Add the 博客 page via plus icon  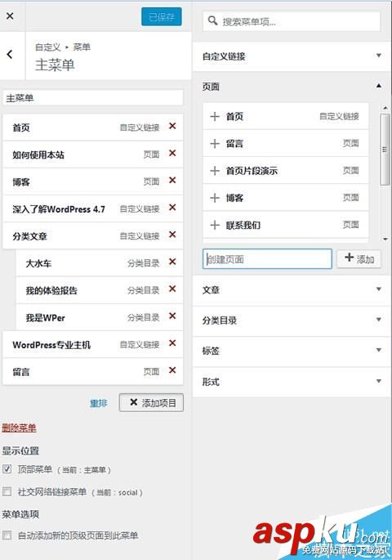pos(215,198)
